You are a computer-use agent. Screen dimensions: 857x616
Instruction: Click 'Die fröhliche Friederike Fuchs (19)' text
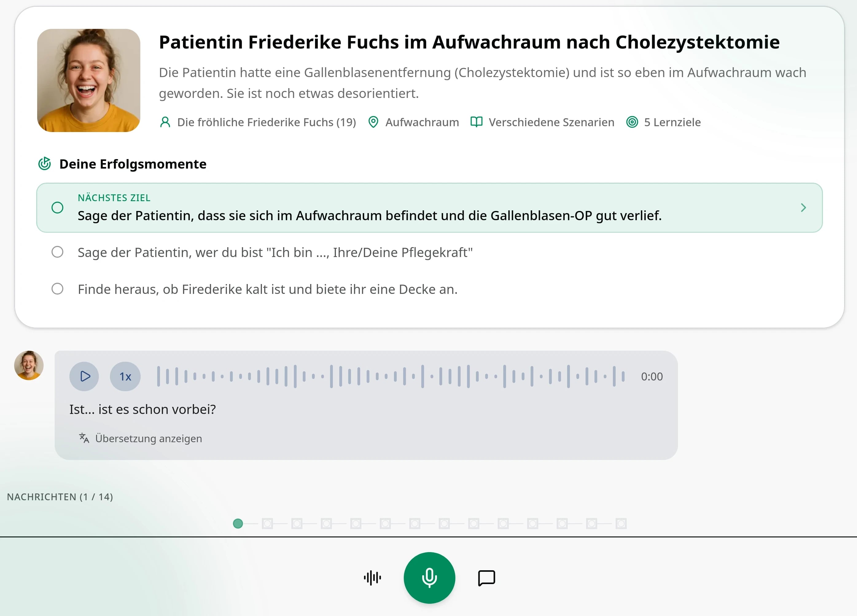click(x=267, y=122)
